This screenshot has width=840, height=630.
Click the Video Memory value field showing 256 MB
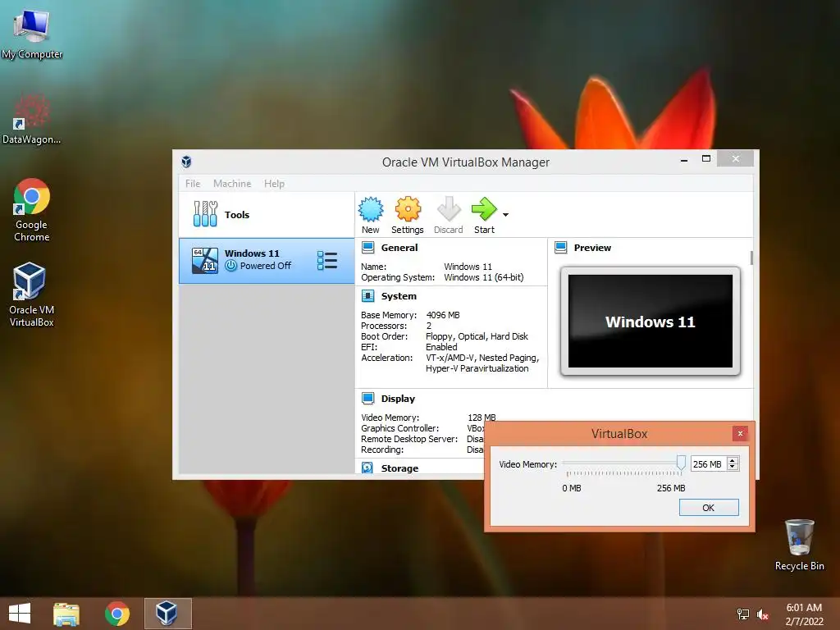pyautogui.click(x=708, y=464)
